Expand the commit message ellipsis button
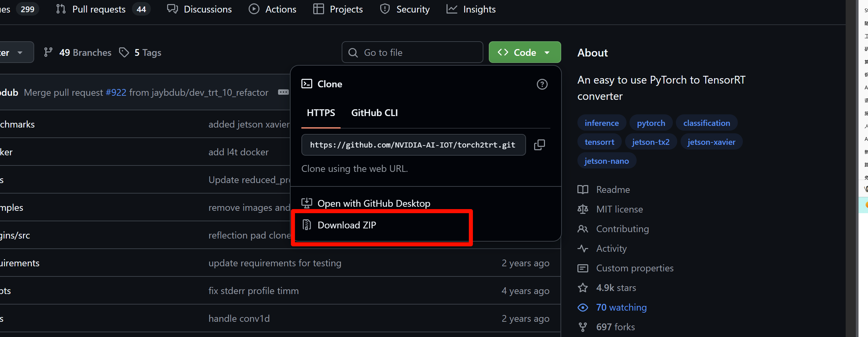Viewport: 868px width, 337px height. click(x=283, y=92)
